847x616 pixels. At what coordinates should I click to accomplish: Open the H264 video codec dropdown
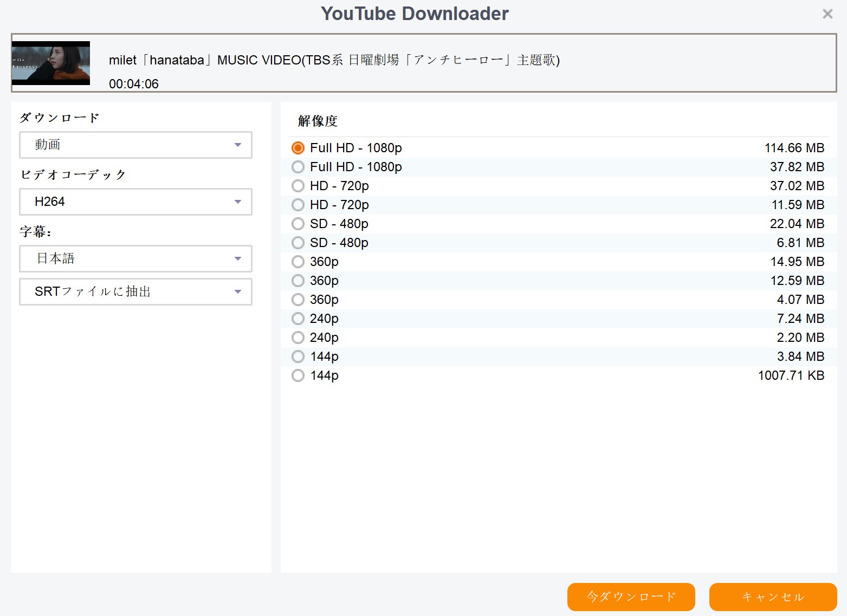[x=135, y=202]
